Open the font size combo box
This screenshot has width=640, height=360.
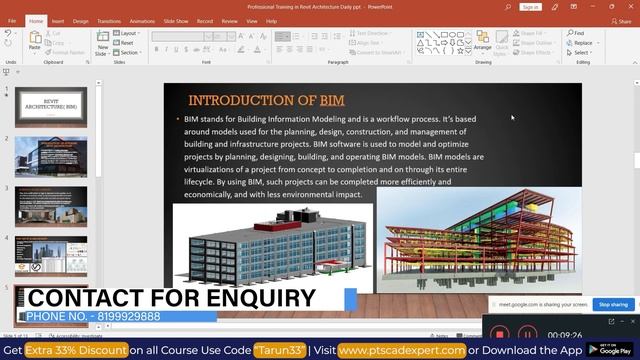coord(224,36)
